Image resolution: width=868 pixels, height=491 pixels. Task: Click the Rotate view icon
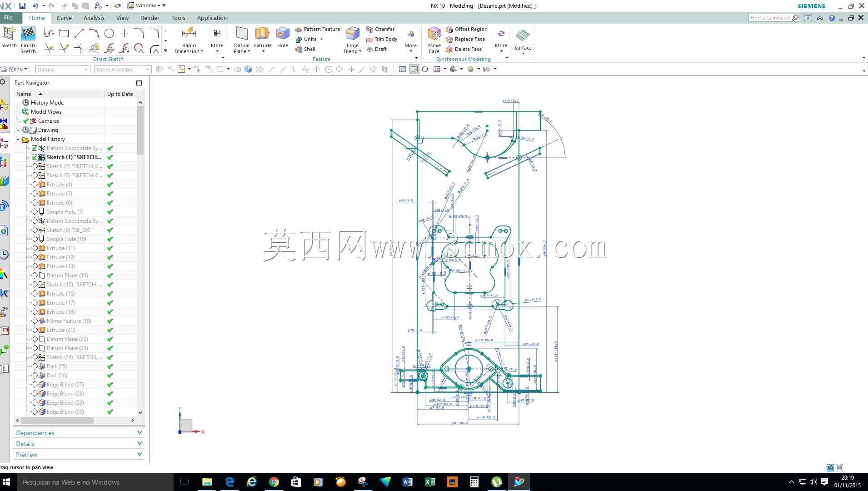pos(425,70)
